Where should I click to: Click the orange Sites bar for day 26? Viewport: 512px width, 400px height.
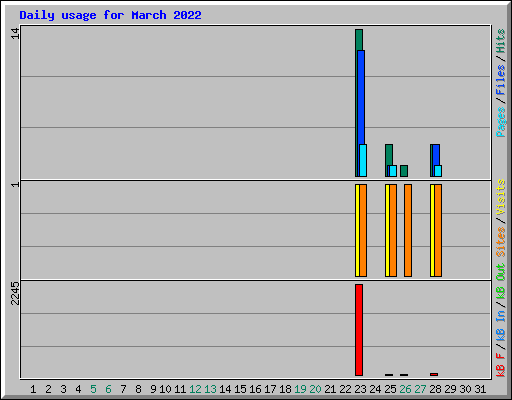(x=408, y=230)
